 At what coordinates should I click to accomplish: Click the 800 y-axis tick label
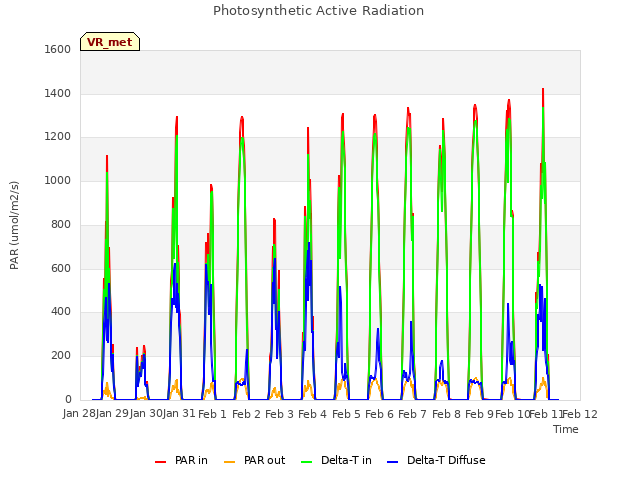(x=61, y=224)
